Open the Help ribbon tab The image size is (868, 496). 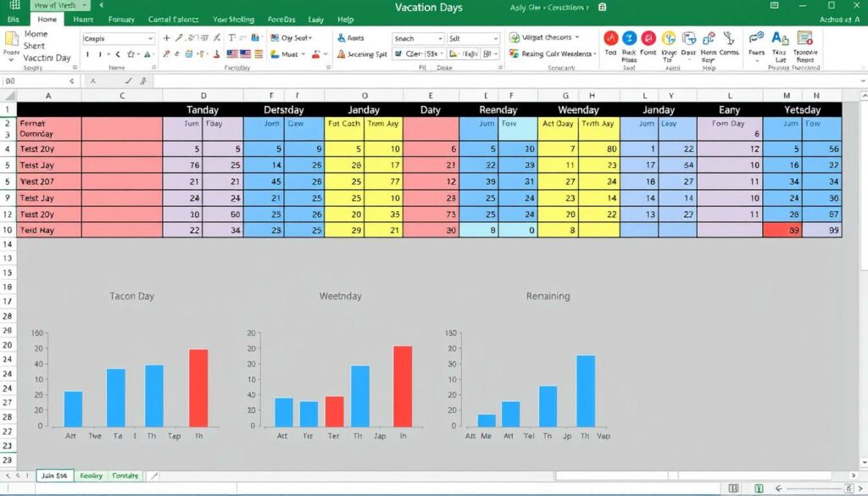coord(346,20)
